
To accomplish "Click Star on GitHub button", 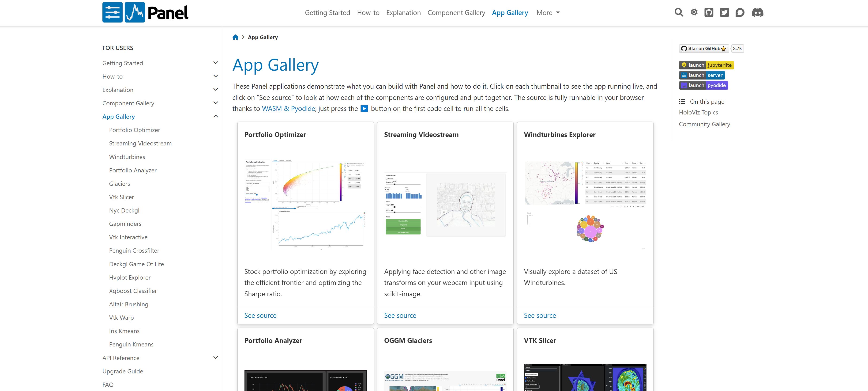I will [704, 49].
